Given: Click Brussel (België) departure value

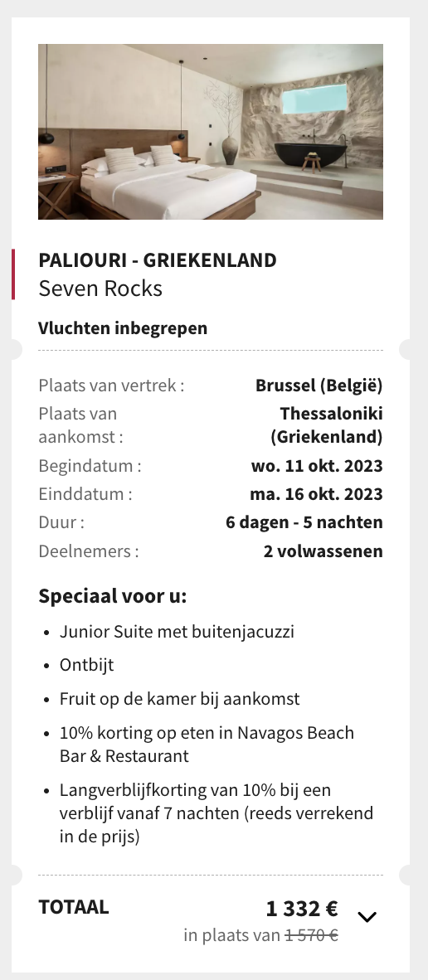Looking at the screenshot, I should click(x=319, y=385).
